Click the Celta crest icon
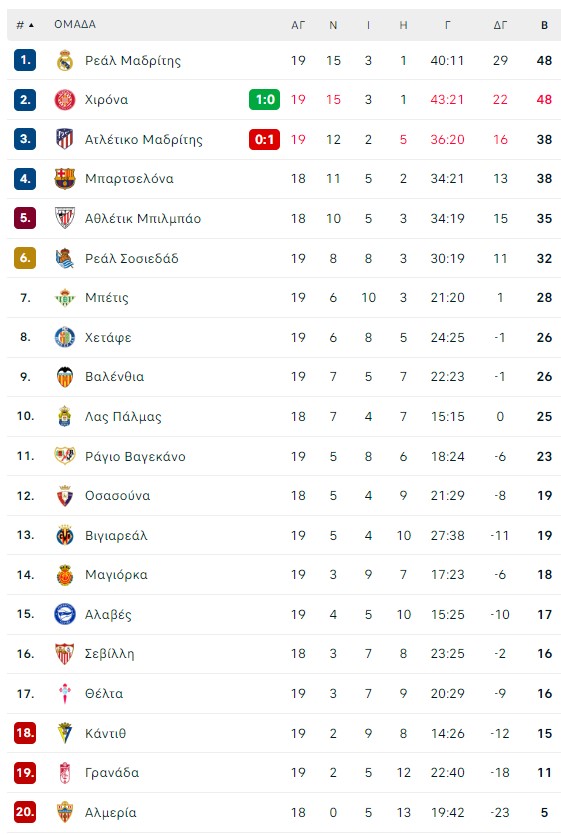Screen dimensions: 561x835 pos(64,693)
